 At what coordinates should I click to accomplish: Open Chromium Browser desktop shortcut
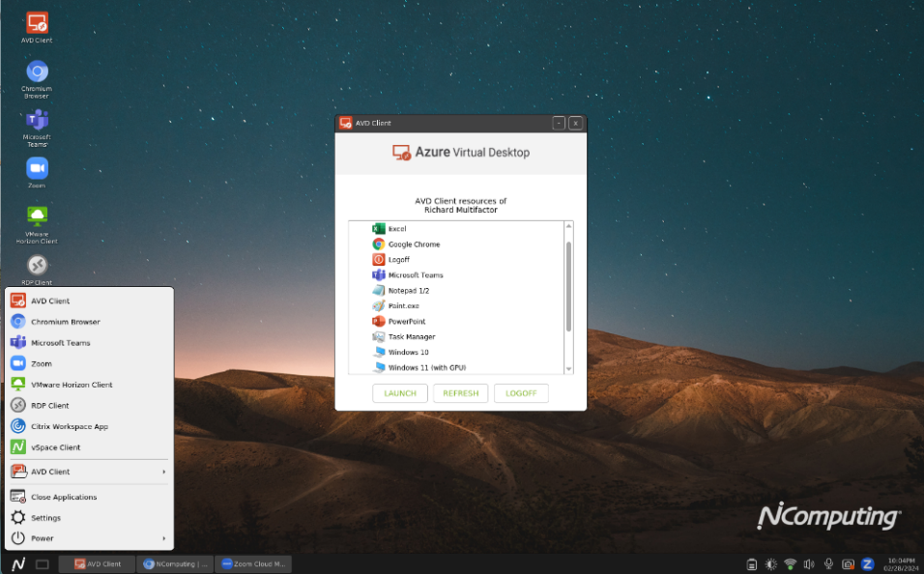pyautogui.click(x=37, y=79)
